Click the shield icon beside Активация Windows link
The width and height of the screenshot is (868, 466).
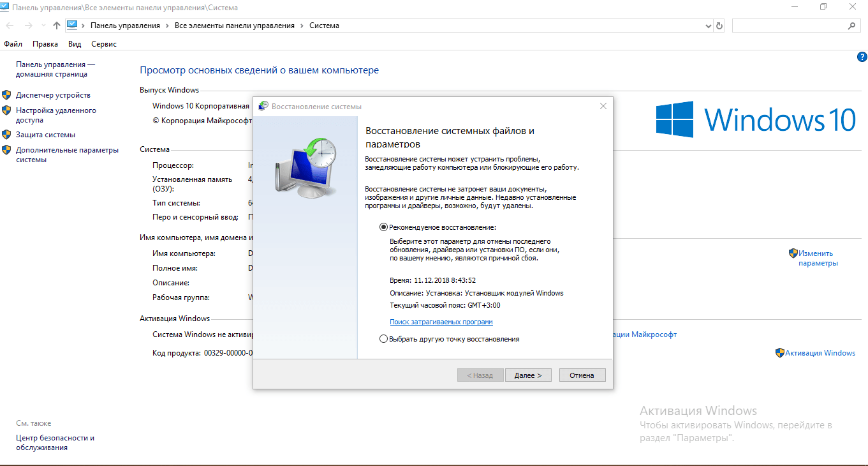coord(780,353)
